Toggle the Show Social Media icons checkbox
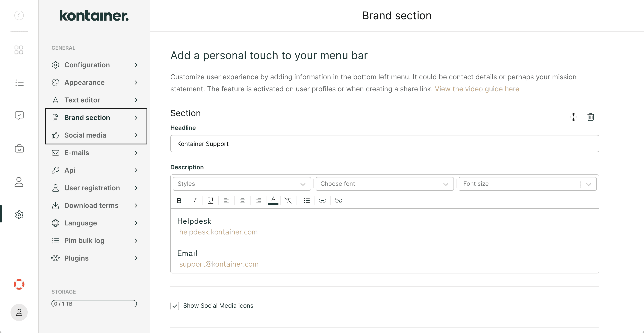This screenshot has height=333, width=644. [175, 305]
